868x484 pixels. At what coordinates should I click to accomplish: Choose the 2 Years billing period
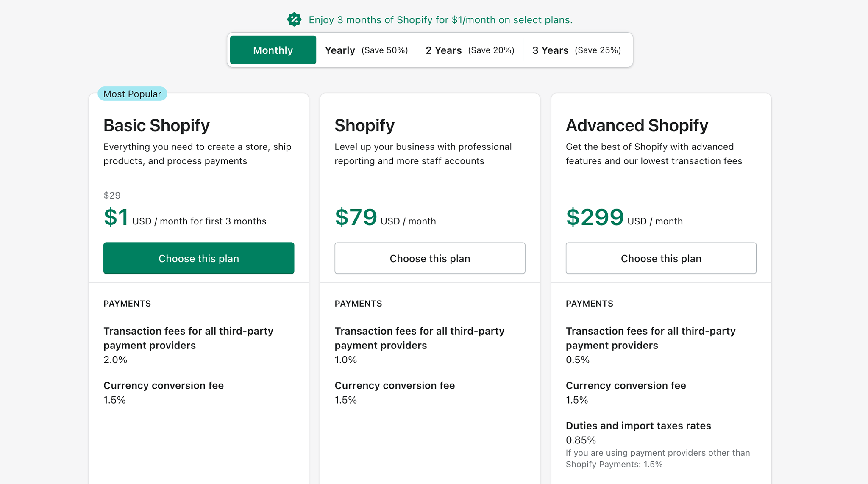469,50
